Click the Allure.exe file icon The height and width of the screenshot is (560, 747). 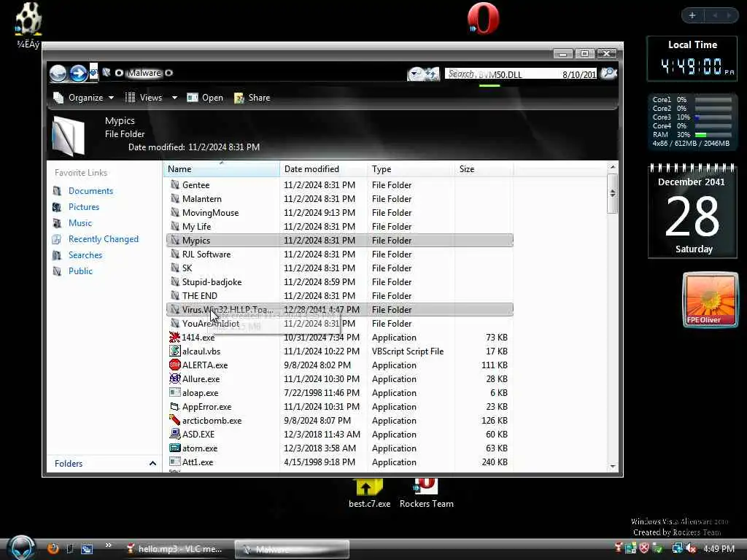click(x=174, y=378)
